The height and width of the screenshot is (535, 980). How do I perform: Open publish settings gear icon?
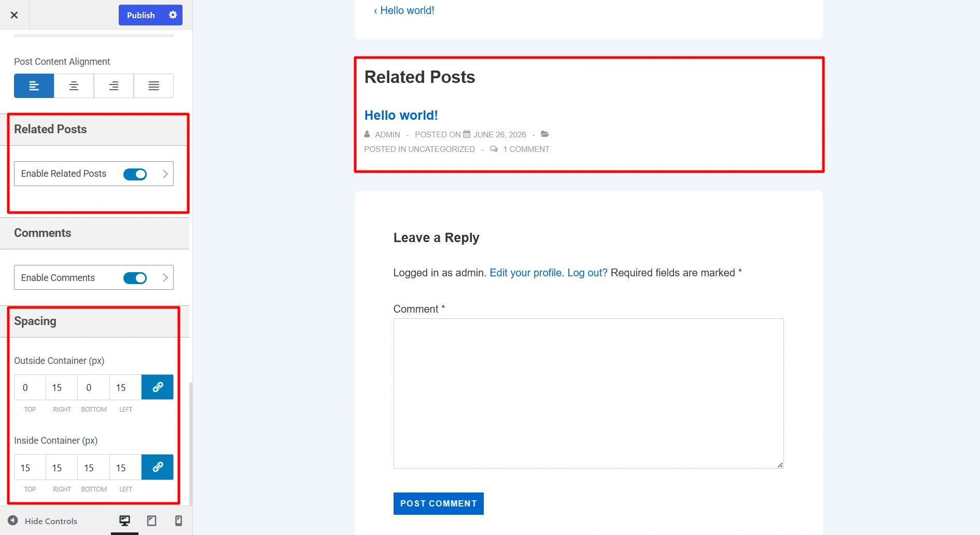click(173, 15)
